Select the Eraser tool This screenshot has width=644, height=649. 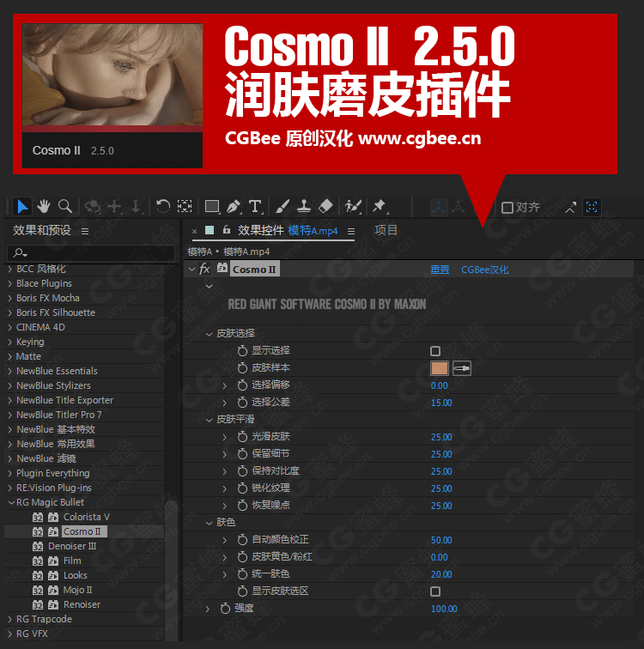(325, 206)
